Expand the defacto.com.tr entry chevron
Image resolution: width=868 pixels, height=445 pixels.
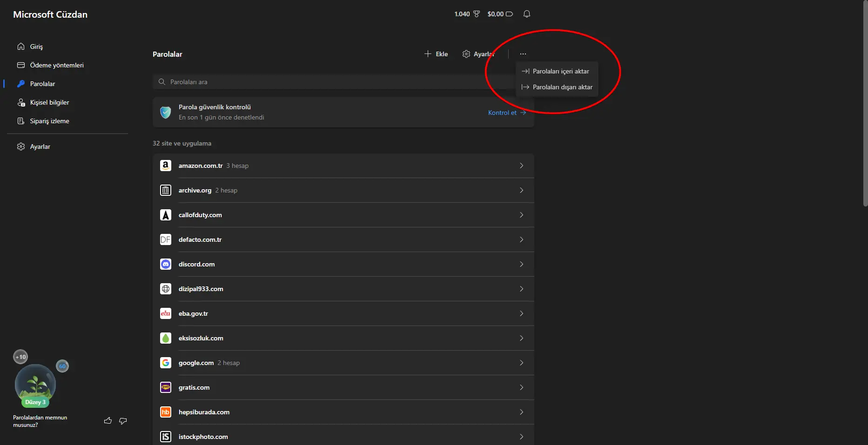pyautogui.click(x=521, y=239)
